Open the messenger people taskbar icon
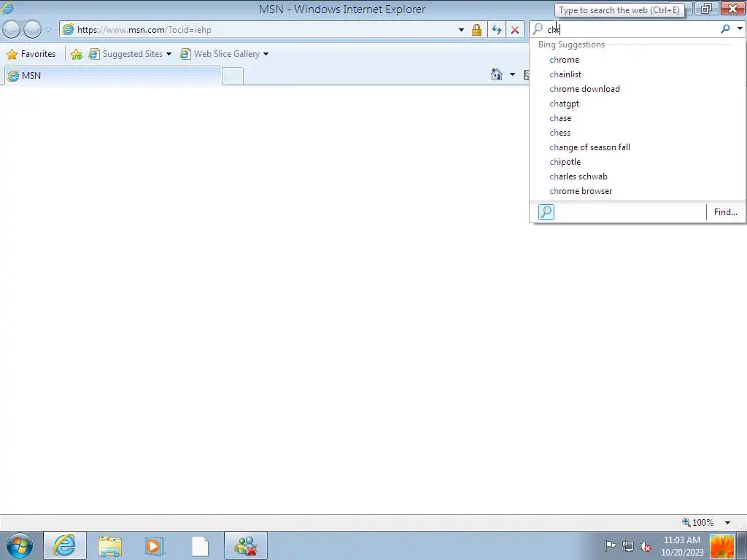 pos(245,545)
